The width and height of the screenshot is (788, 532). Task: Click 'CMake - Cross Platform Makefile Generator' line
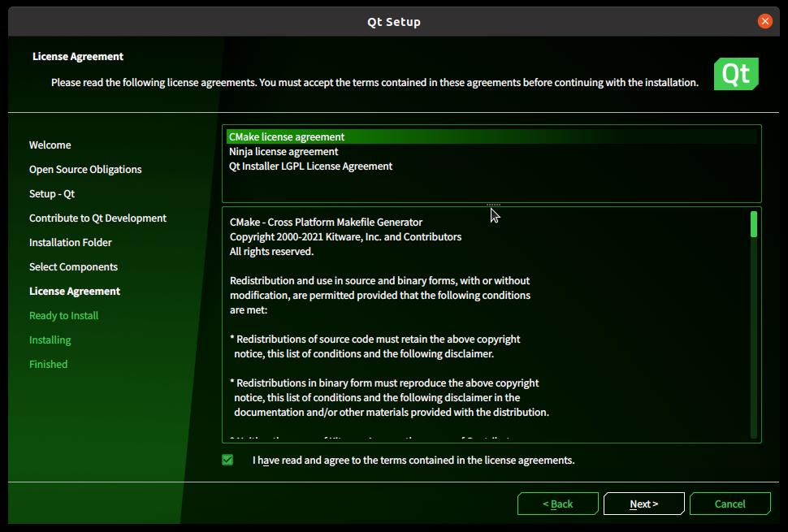(326, 222)
